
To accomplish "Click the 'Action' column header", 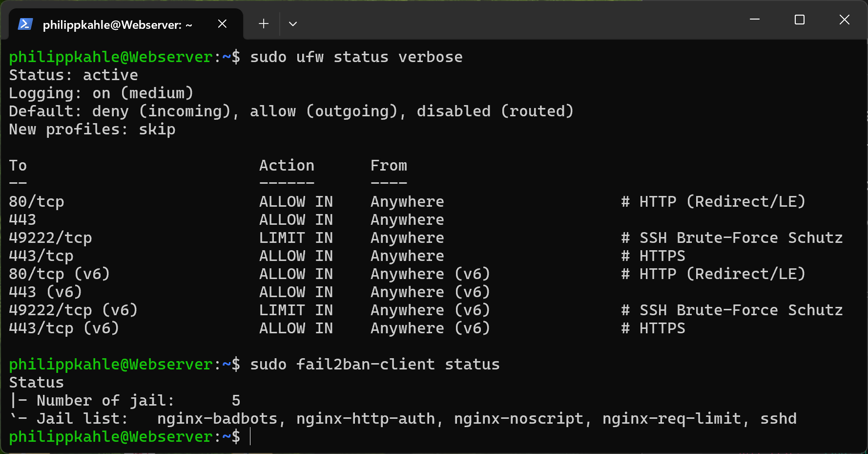I will tap(287, 166).
